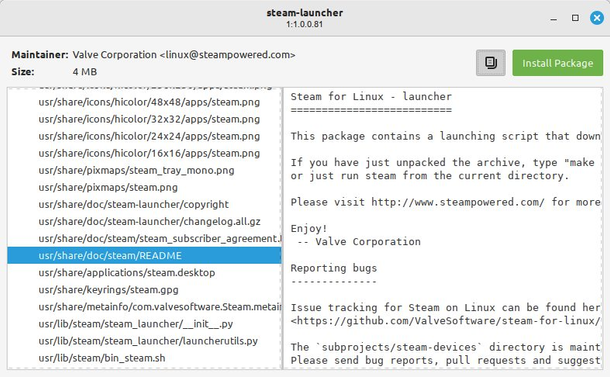Select steam_subscriber_agreement file row
Screen dimensions: 610x377
coord(144,238)
